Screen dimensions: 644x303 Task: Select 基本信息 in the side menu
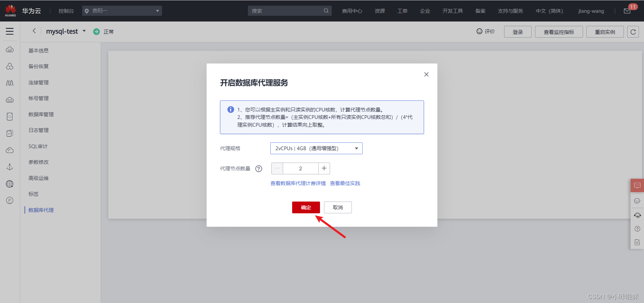[x=39, y=50]
